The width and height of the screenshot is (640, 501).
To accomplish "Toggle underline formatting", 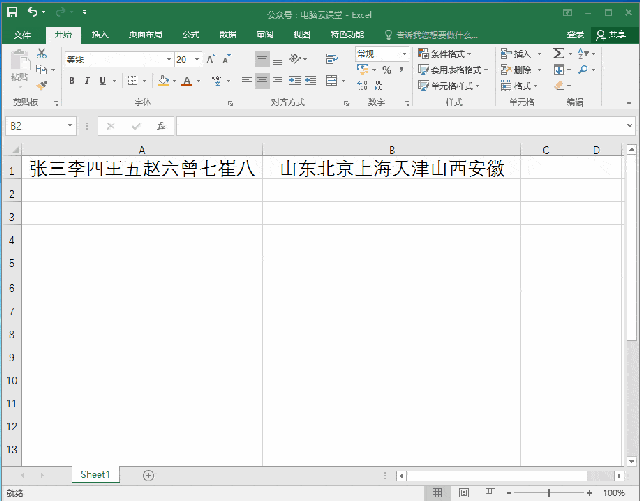I will click(102, 80).
